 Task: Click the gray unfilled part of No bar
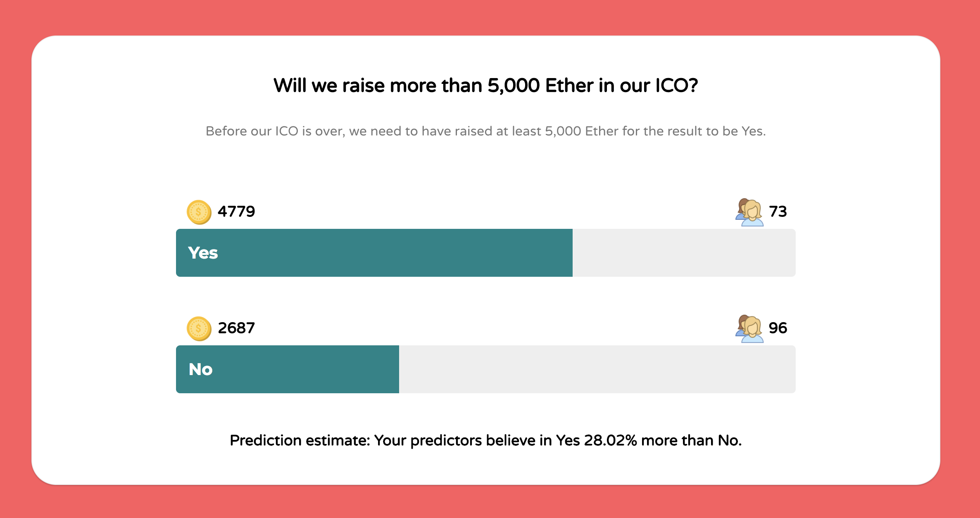(597, 369)
